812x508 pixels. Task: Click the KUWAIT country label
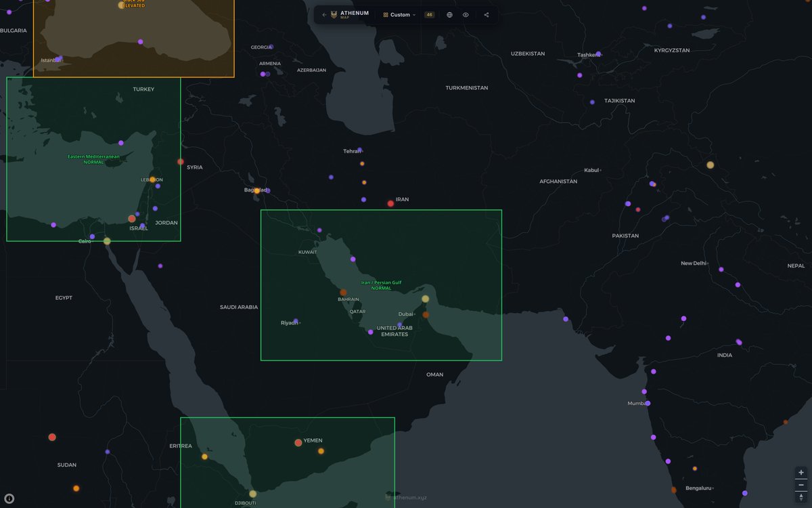(x=308, y=252)
